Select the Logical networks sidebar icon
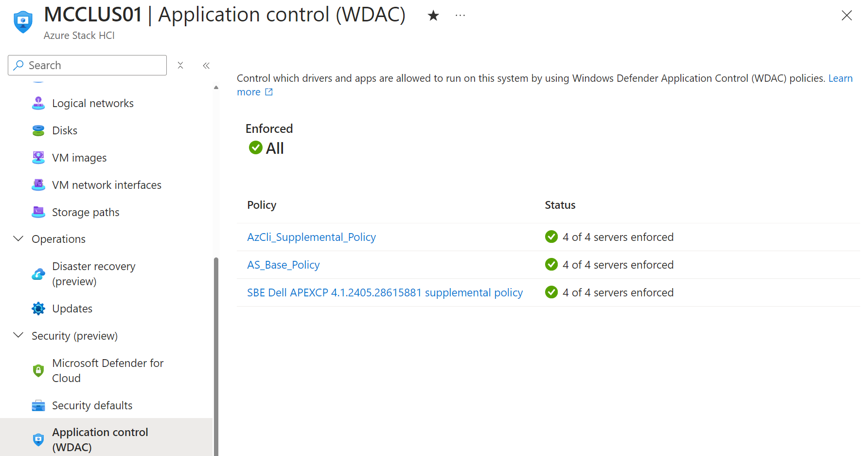 coord(38,103)
